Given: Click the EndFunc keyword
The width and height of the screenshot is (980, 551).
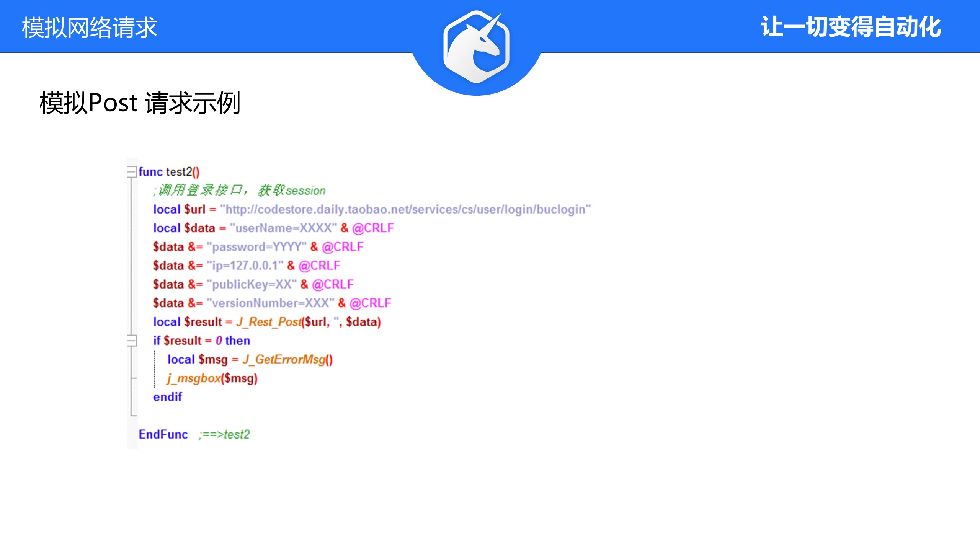Looking at the screenshot, I should (163, 434).
